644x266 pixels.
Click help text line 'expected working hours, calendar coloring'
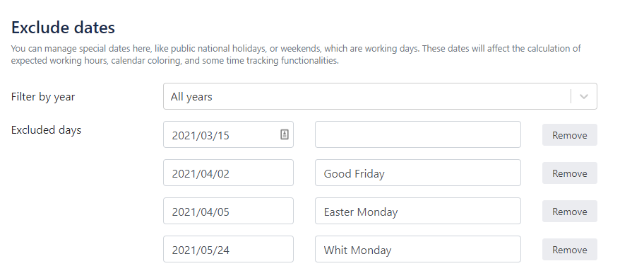tap(175, 61)
